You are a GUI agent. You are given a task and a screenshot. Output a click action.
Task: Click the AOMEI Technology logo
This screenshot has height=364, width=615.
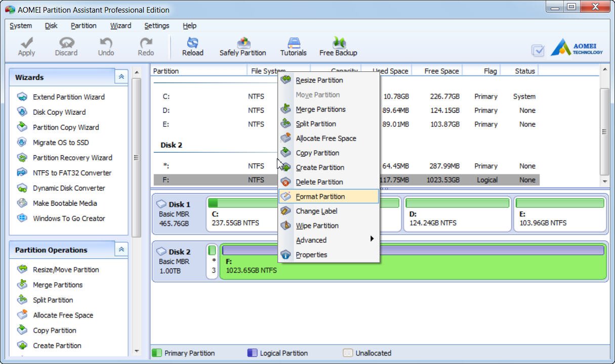(577, 48)
